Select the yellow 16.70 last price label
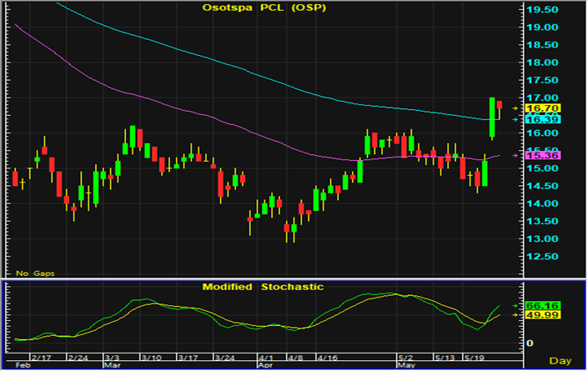This screenshot has width=588, height=371. [543, 108]
